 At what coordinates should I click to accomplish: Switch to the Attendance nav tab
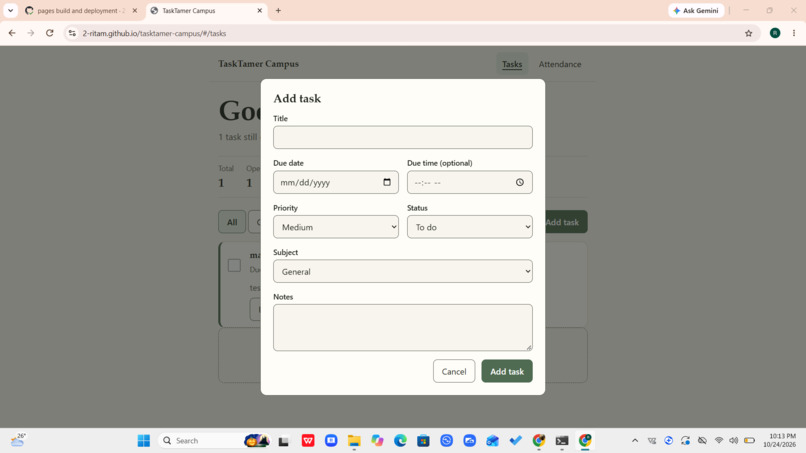[560, 64]
